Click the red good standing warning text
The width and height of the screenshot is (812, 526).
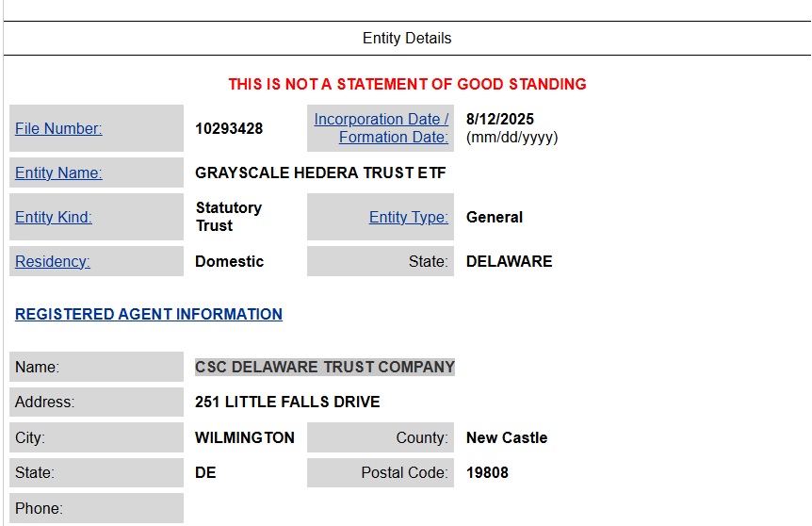[407, 84]
